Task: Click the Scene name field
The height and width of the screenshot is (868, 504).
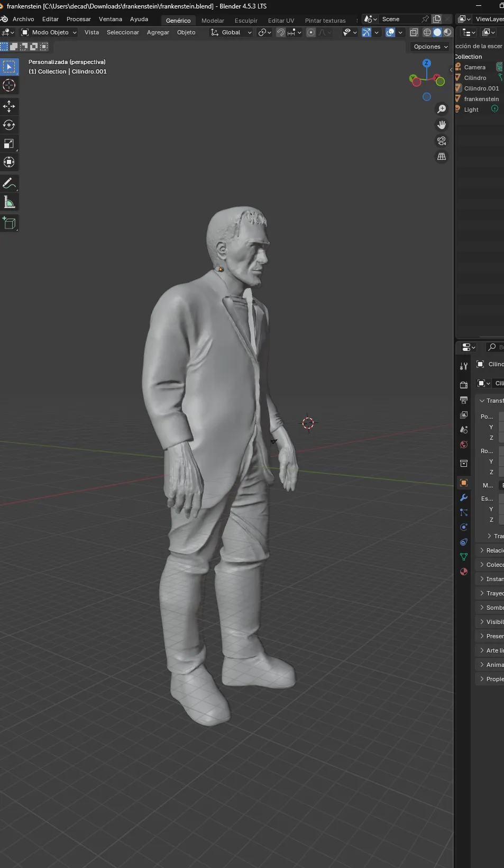Action: click(400, 19)
